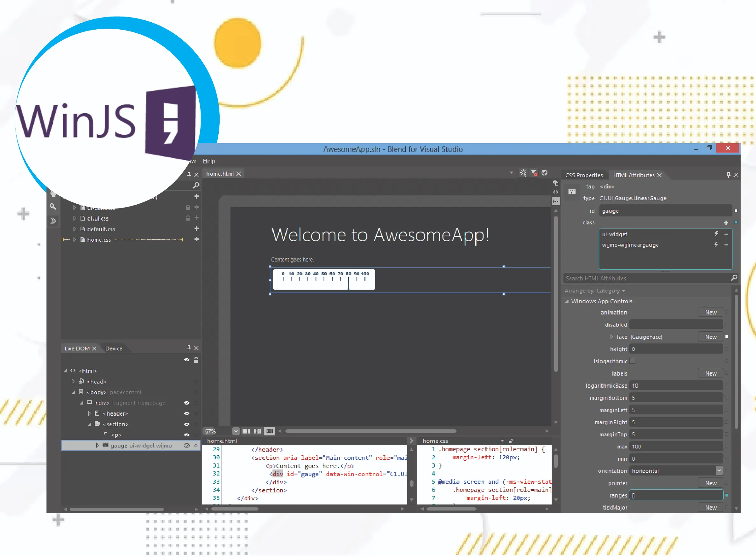Collapse the Windows App Controls section
This screenshot has width=756, height=557.
[x=567, y=301]
